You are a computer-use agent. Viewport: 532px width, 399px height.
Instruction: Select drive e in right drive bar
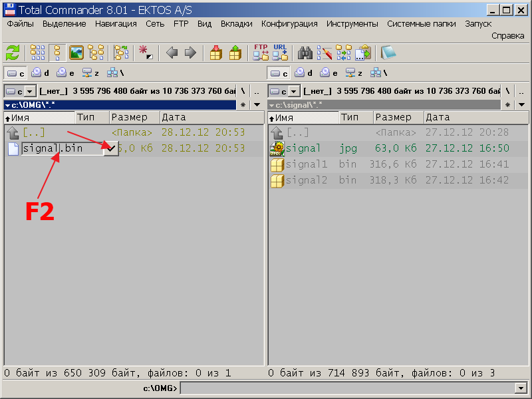click(x=328, y=72)
